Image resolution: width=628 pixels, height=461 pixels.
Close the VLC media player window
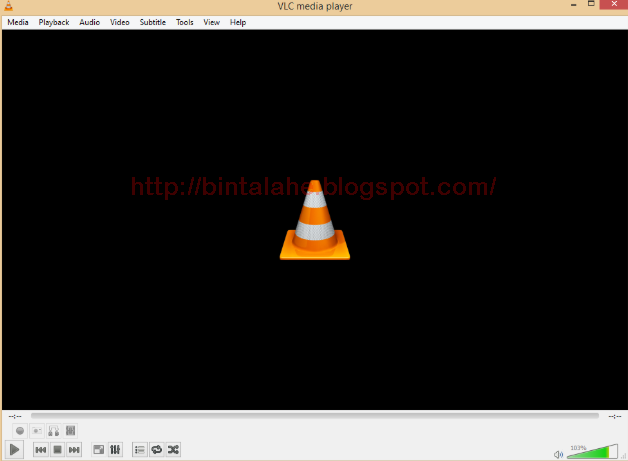[x=614, y=4]
